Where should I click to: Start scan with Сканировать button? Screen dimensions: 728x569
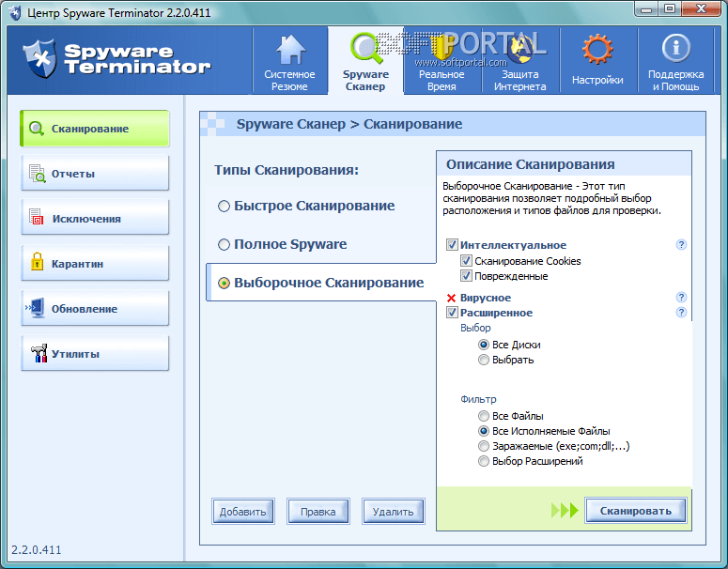coord(636,511)
